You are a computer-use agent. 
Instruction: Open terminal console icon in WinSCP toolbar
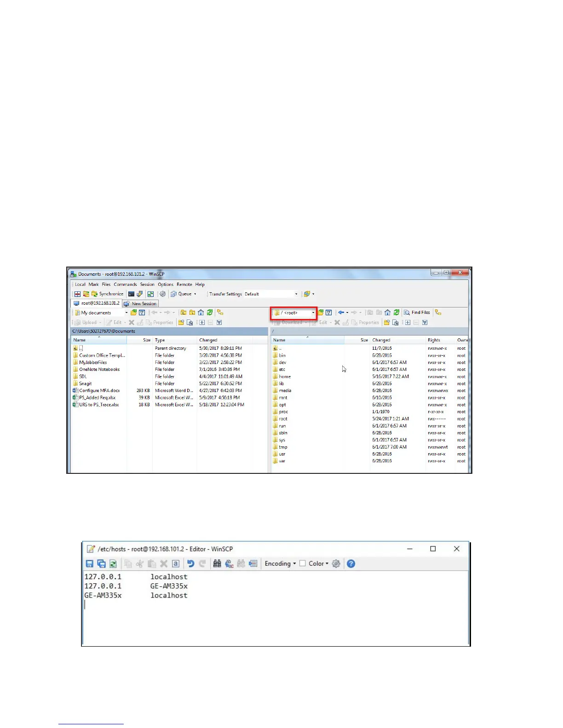pos(131,294)
